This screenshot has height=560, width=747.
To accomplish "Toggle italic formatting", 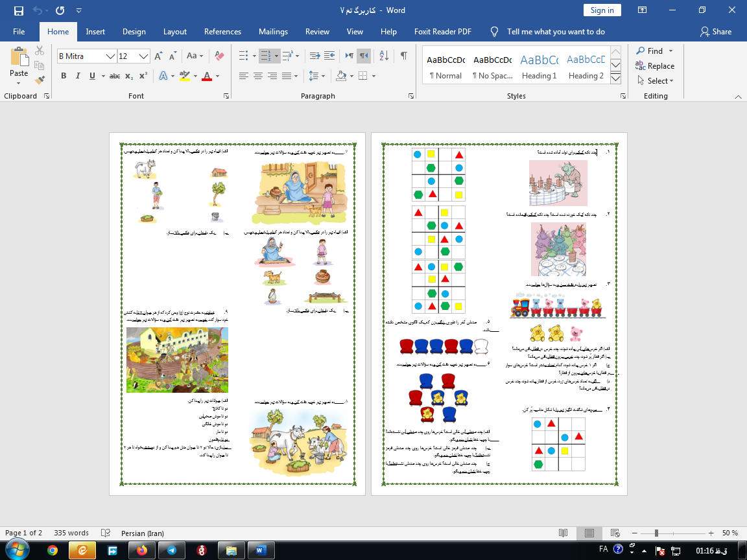I will point(78,76).
